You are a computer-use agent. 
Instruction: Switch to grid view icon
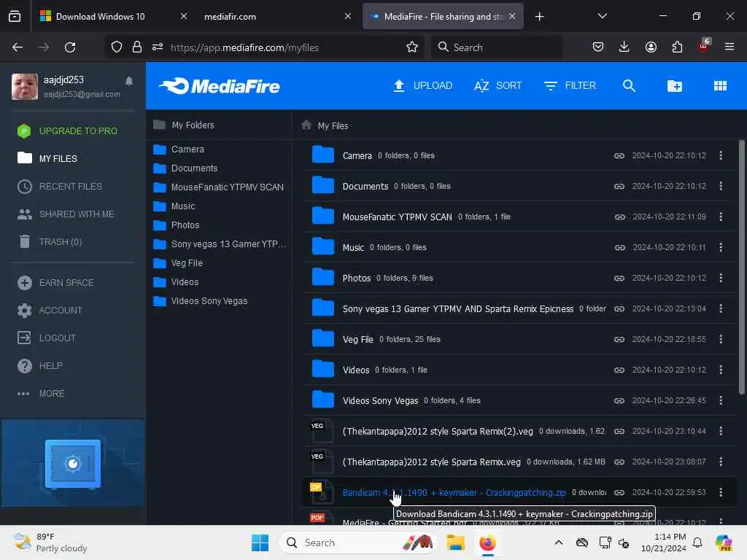[x=720, y=86]
